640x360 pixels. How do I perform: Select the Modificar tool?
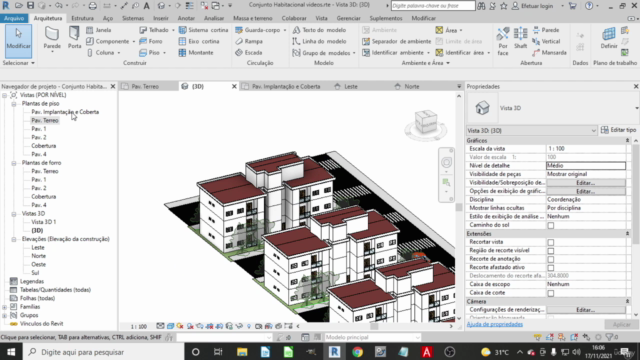tap(18, 41)
